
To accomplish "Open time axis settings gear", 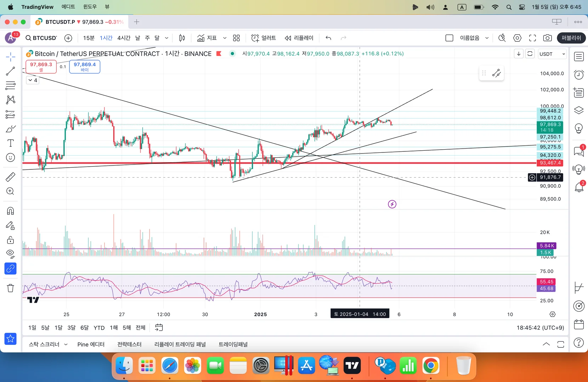I will pos(553,314).
